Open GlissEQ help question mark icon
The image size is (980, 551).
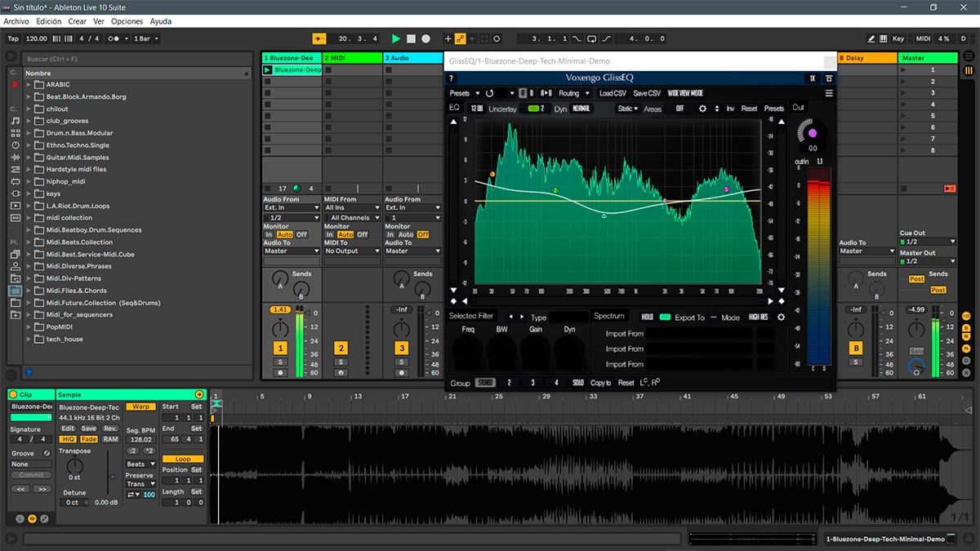pyautogui.click(x=451, y=78)
